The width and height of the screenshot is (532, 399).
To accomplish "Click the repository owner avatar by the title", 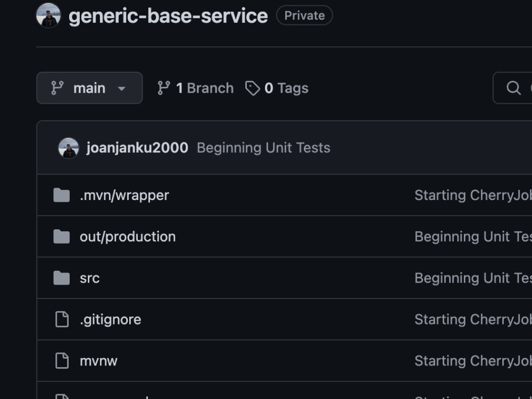I will 48,15.
